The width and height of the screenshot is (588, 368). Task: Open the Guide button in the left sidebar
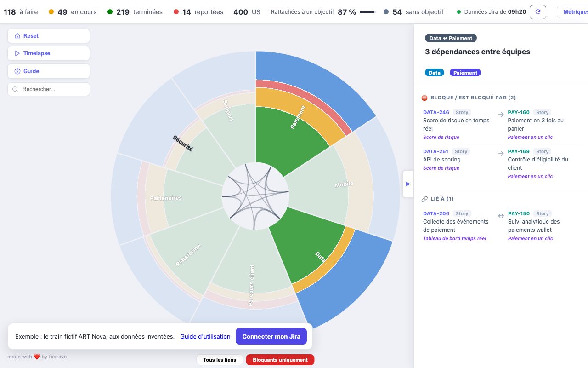click(49, 71)
